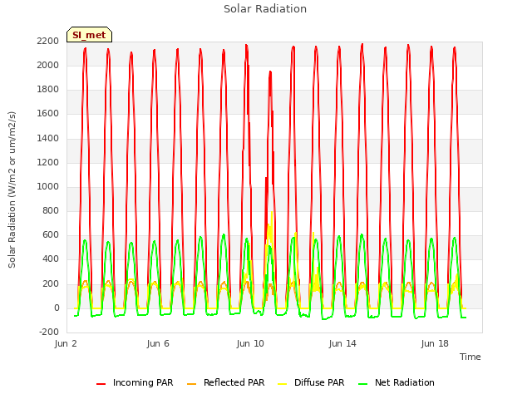Select the Diffuse PAR legend label
This screenshot has height=399, width=532.
(x=319, y=382)
